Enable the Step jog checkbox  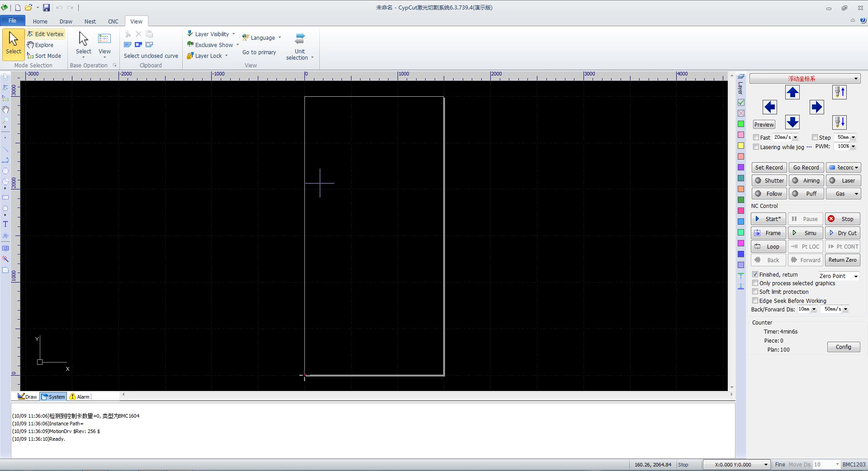(x=815, y=137)
